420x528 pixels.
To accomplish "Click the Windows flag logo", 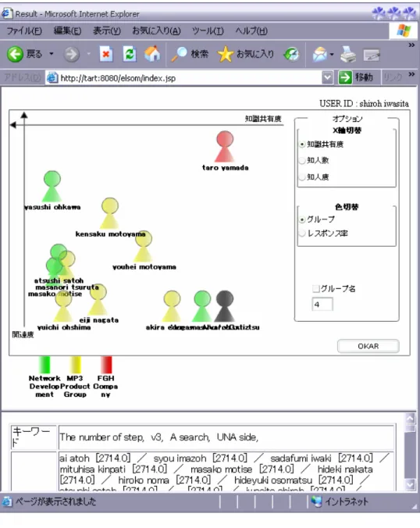I will coord(403,30).
